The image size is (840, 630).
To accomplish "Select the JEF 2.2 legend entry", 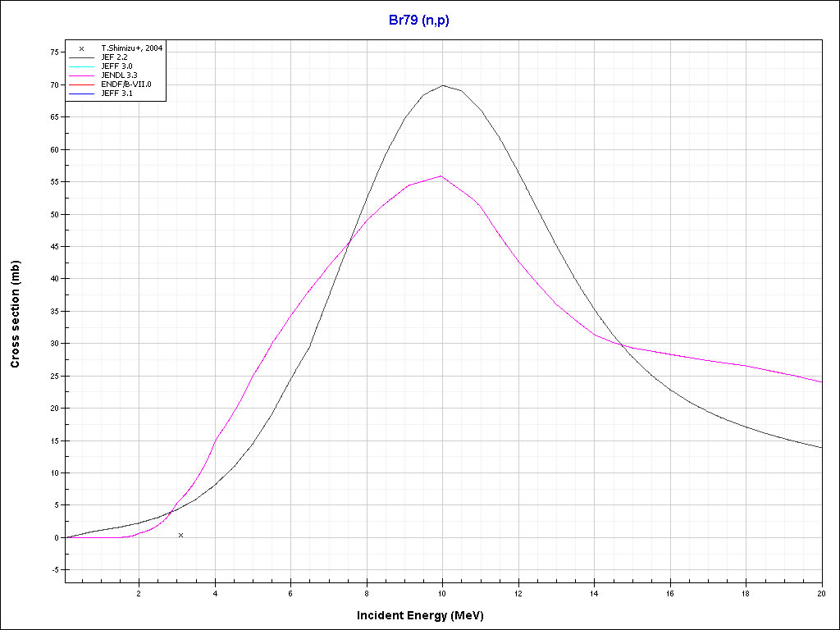I will click(114, 57).
